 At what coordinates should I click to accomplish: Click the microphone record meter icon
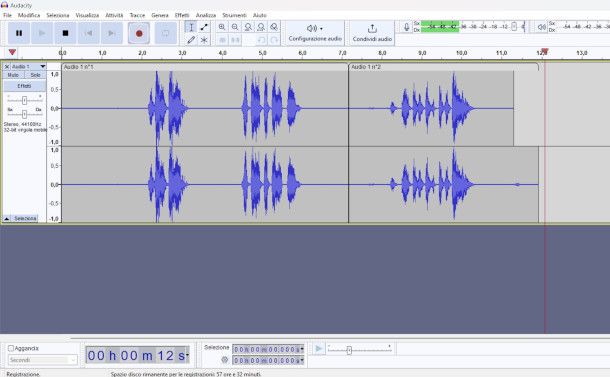point(406,27)
